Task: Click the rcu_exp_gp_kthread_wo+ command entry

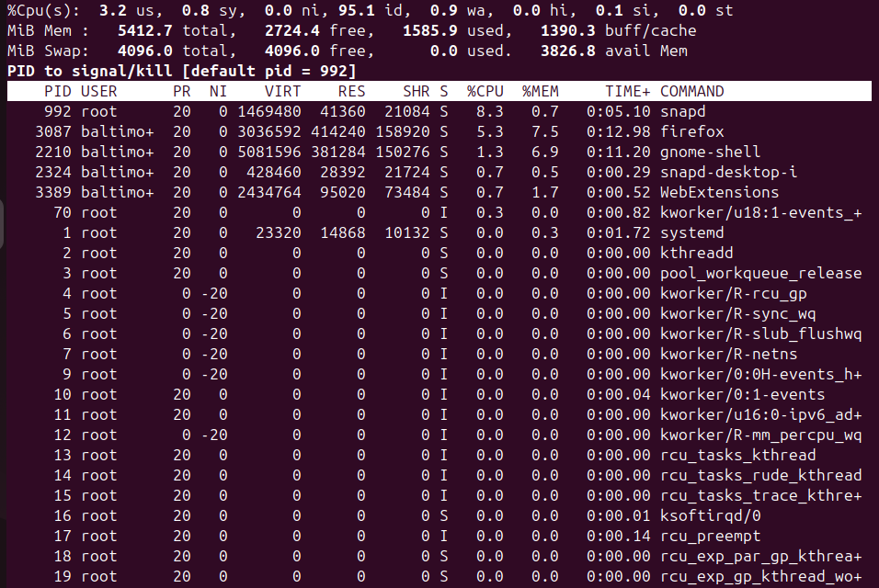Action: [760, 575]
